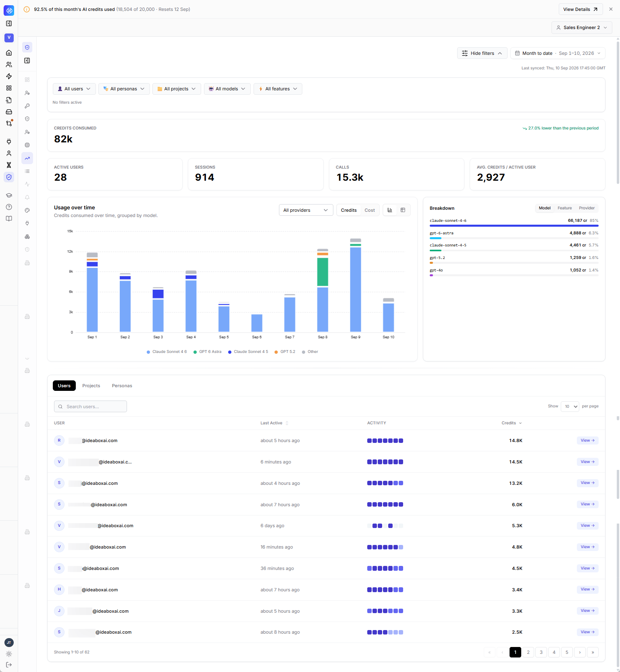Open the hourglass icon in the sidebar
Image resolution: width=620 pixels, height=672 pixels.
(x=9, y=165)
